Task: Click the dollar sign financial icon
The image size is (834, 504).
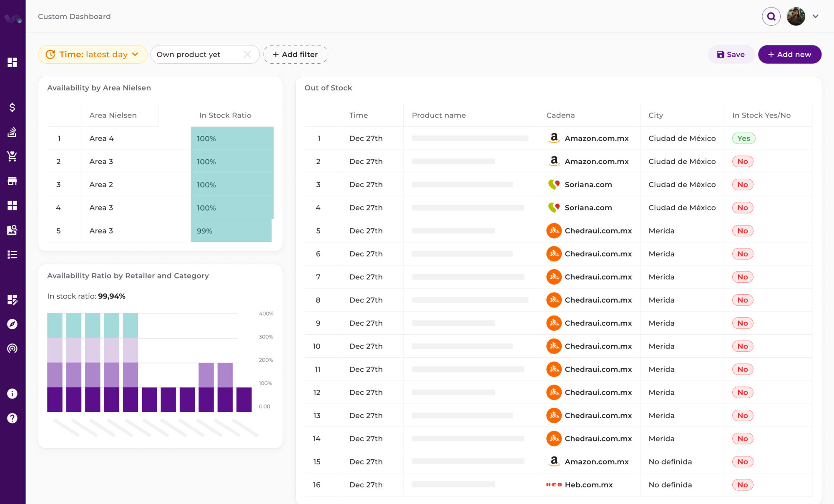Action: point(12,107)
